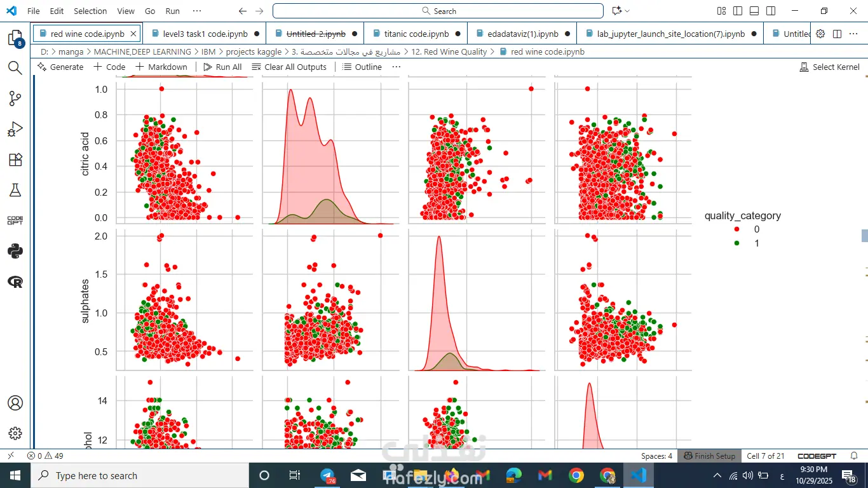Open the notifications bell in the status bar
This screenshot has width=868, height=488.
pyautogui.click(x=854, y=456)
